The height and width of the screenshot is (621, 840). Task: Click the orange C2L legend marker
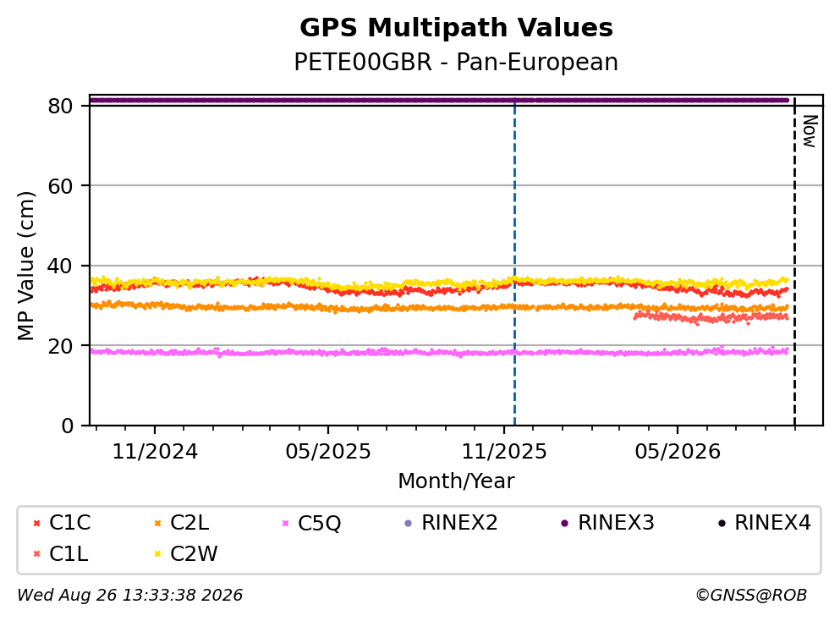[157, 523]
